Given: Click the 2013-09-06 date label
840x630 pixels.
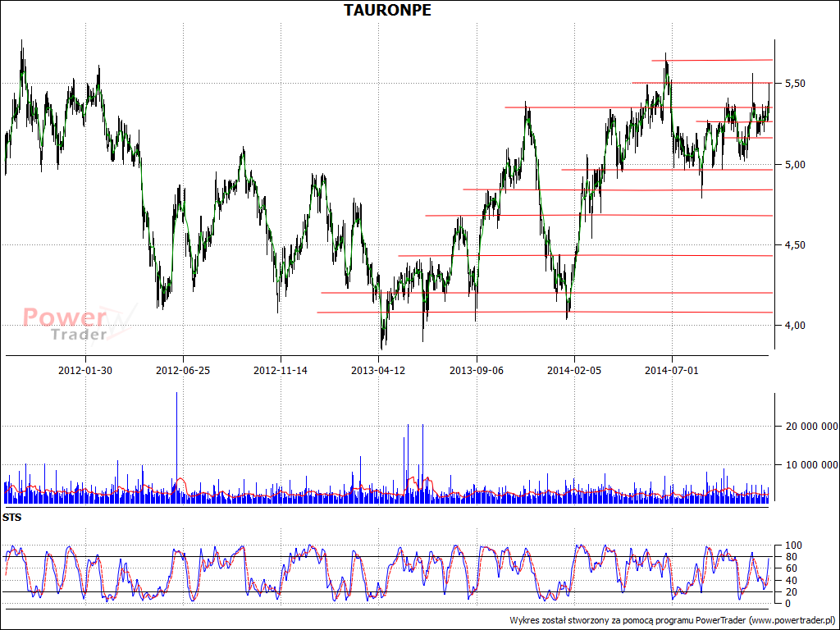Looking at the screenshot, I should tap(477, 370).
